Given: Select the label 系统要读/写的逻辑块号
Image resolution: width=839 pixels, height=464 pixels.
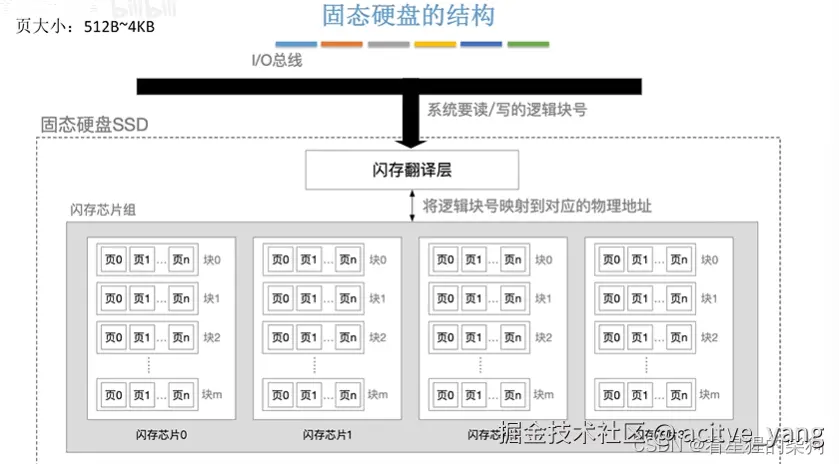Looking at the screenshot, I should point(507,110).
